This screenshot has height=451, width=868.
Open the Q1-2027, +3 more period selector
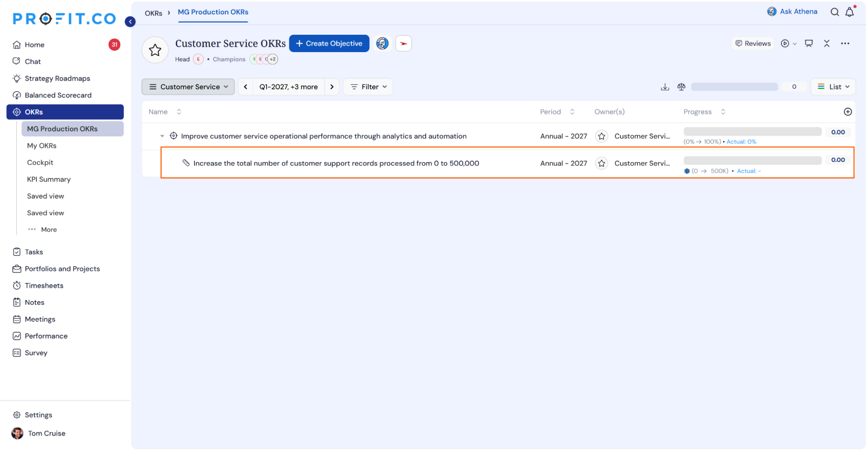[x=288, y=87]
